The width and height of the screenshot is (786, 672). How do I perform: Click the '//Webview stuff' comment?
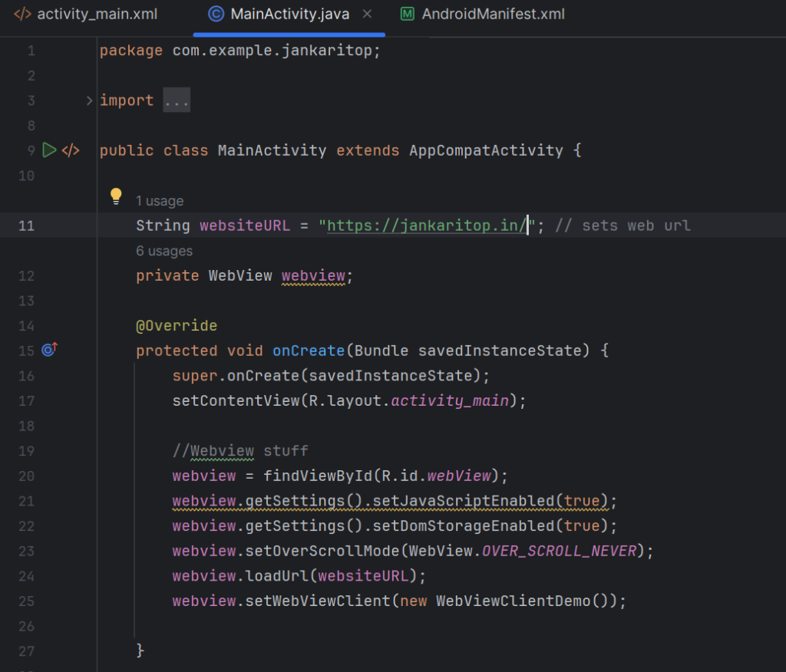tap(240, 451)
